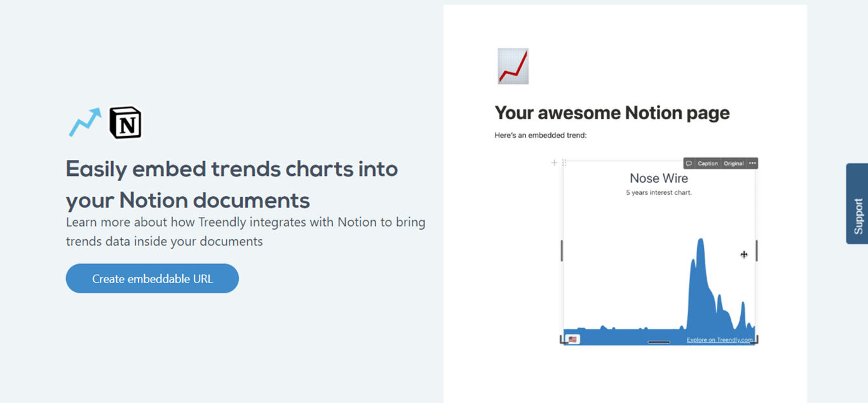Click the blue trend arrow icon
Image resolution: width=868 pixels, height=403 pixels.
pyautogui.click(x=85, y=122)
